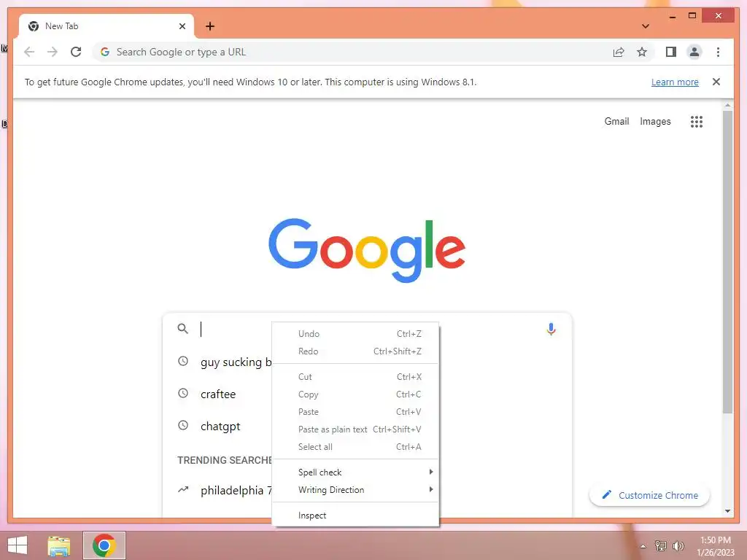Screen dimensions: 747x560
Task: Click the share this page icon
Action: point(619,52)
